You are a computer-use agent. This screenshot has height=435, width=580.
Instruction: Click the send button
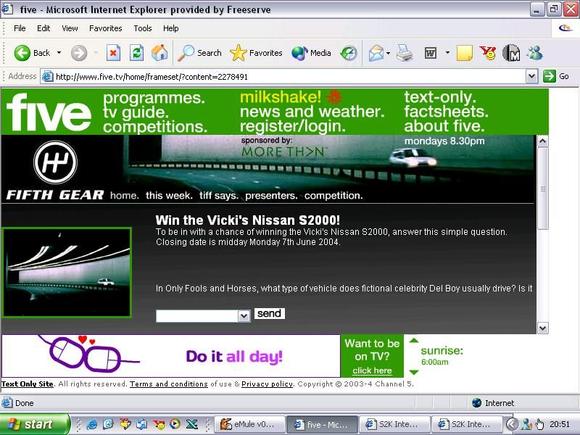(x=269, y=314)
